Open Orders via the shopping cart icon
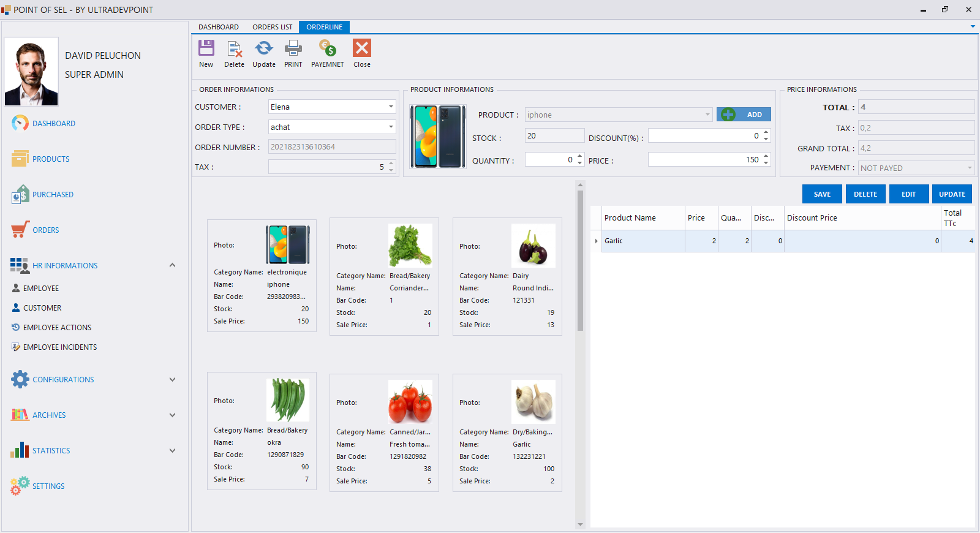 20,230
